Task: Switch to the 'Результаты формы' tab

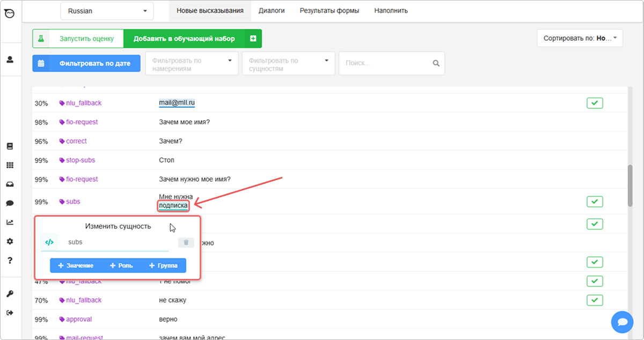Action: (x=329, y=11)
